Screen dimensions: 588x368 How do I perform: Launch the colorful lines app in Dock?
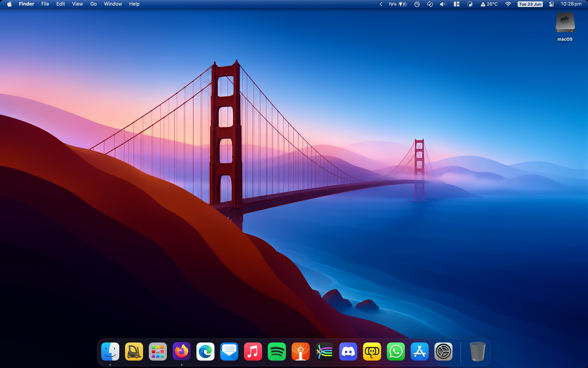(x=324, y=352)
